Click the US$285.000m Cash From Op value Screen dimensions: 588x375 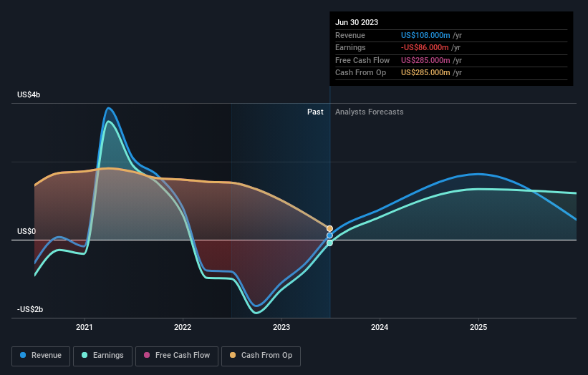(425, 73)
